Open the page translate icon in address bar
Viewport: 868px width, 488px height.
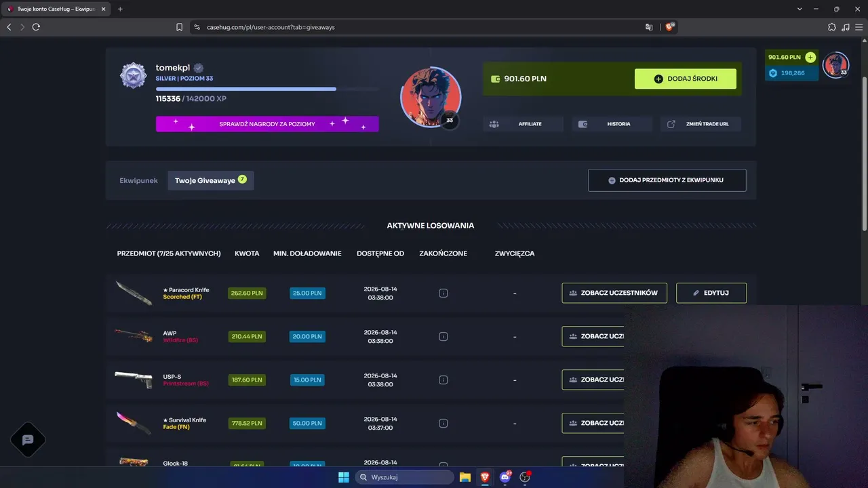[649, 27]
